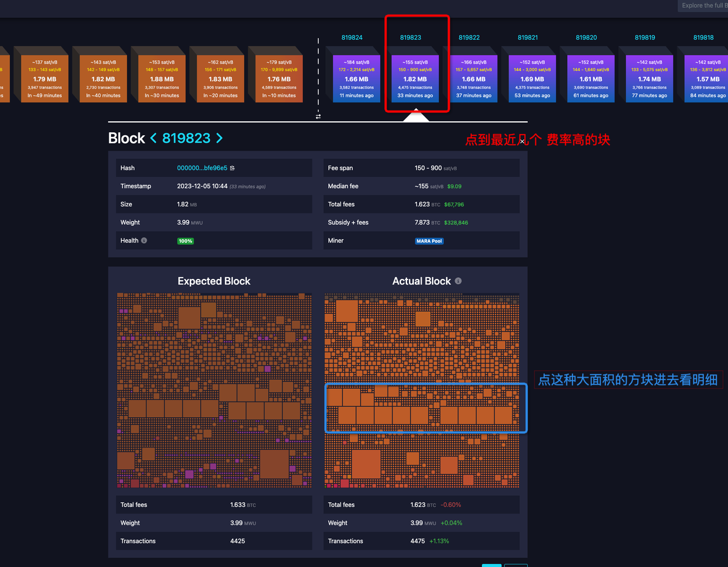Click block height link 819822
The height and width of the screenshot is (567, 728).
(x=469, y=38)
